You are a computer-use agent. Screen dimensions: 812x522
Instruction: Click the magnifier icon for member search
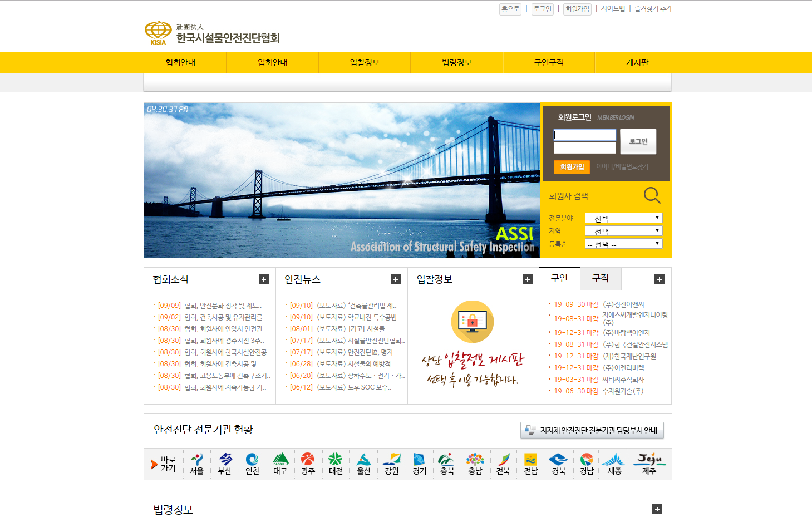tap(652, 195)
